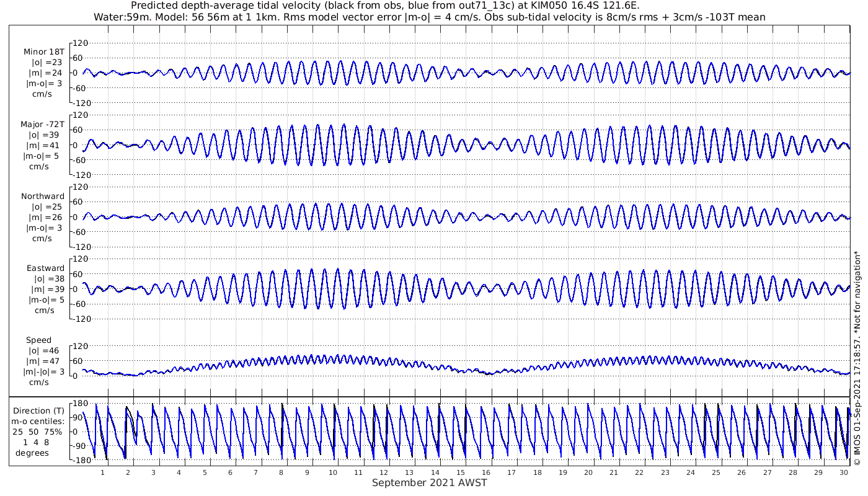Select the "Direction (T)" panel label

coord(40,410)
